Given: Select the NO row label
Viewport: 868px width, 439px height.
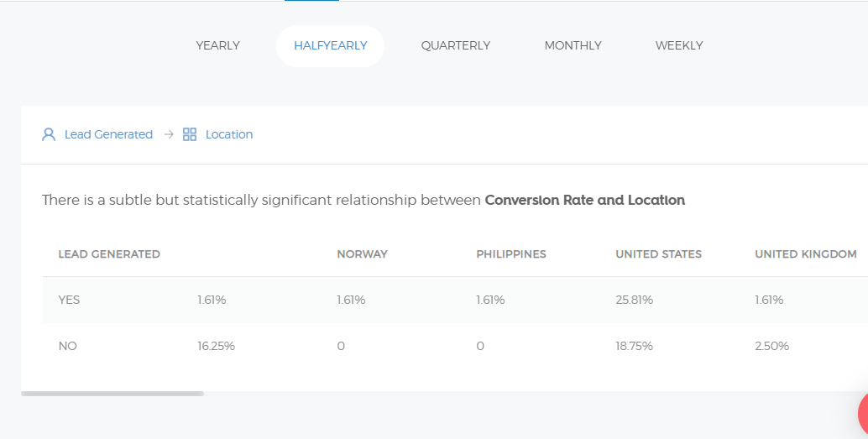Looking at the screenshot, I should (x=68, y=346).
